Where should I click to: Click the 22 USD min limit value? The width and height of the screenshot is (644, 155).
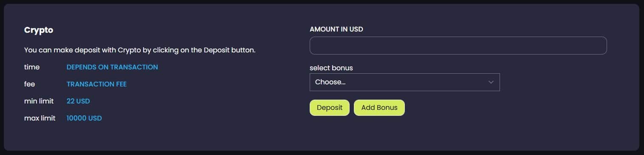click(78, 101)
